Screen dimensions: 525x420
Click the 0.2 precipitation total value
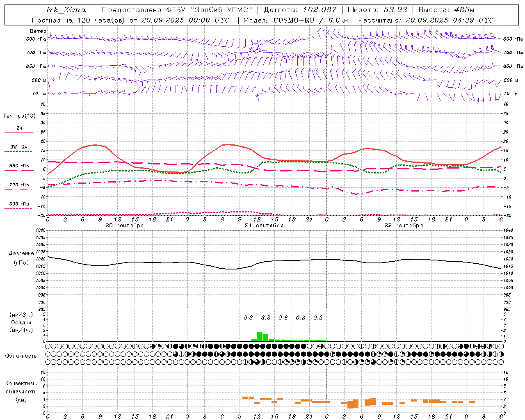[x=318, y=318]
